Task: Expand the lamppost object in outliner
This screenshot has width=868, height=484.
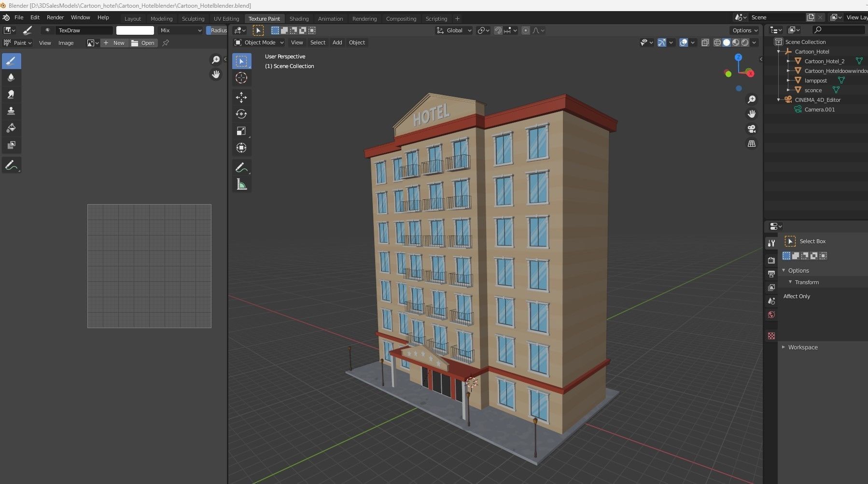Action: coord(788,81)
